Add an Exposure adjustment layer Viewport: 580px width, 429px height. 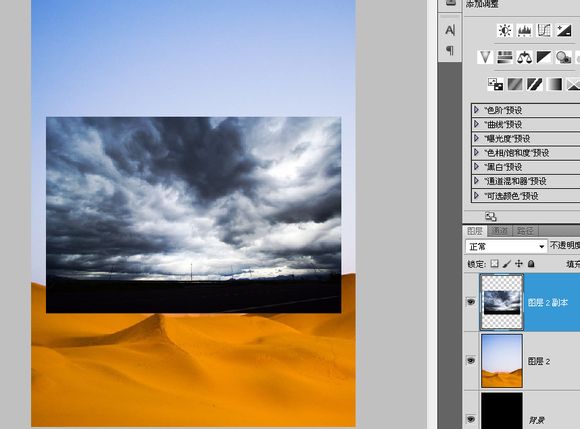coord(564,30)
